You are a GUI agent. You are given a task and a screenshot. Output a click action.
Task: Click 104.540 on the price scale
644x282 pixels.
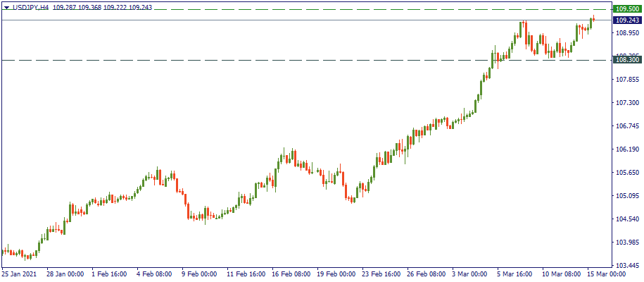[x=626, y=219]
